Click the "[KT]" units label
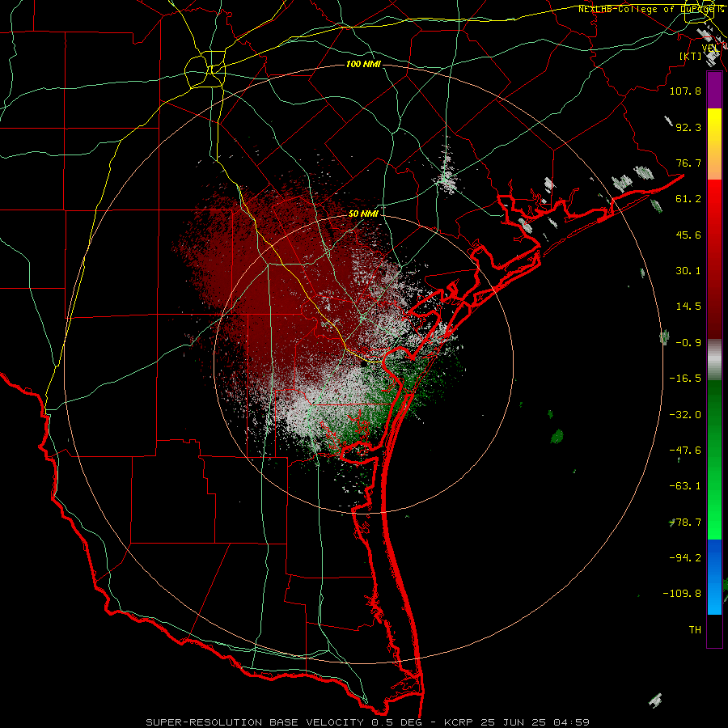Image resolution: width=728 pixels, height=728 pixels. click(690, 56)
